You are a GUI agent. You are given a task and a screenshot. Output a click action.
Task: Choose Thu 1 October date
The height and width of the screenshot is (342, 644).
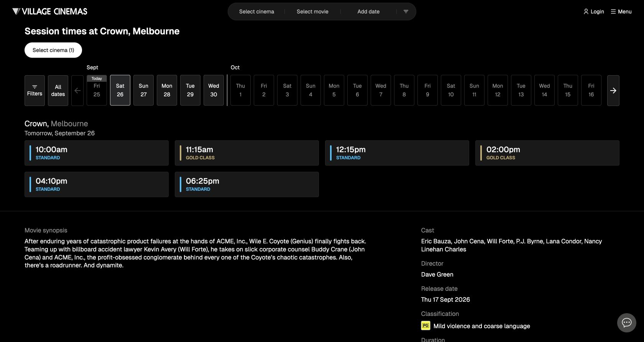[240, 90]
